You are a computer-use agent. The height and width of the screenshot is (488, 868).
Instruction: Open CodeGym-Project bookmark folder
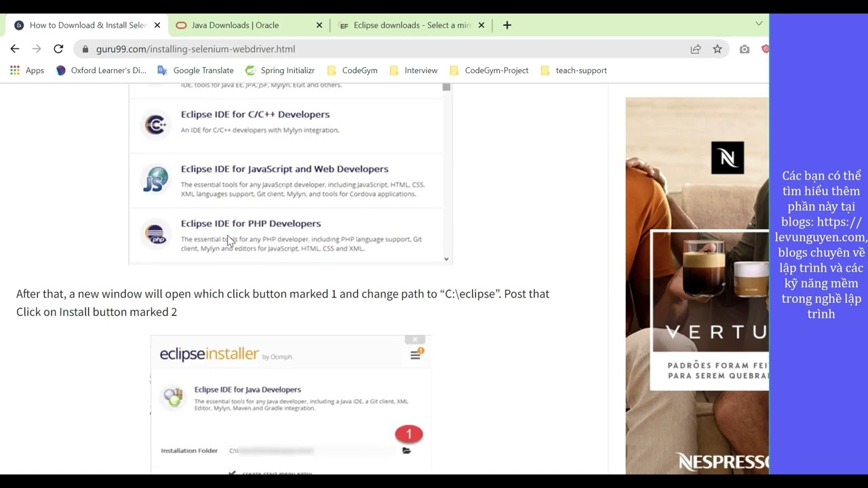point(489,70)
